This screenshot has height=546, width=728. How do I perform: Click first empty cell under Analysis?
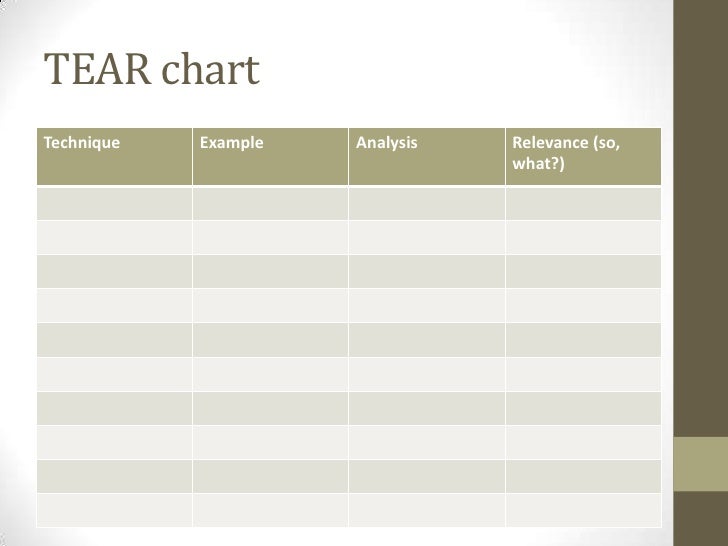(x=427, y=203)
